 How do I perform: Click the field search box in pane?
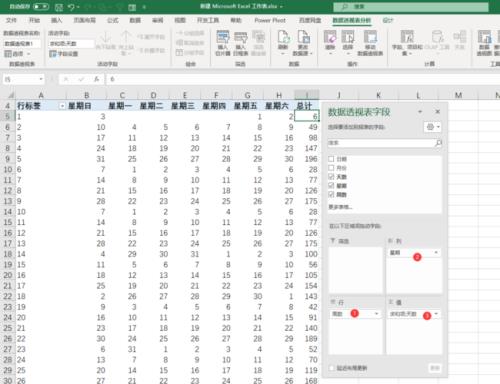(385, 143)
